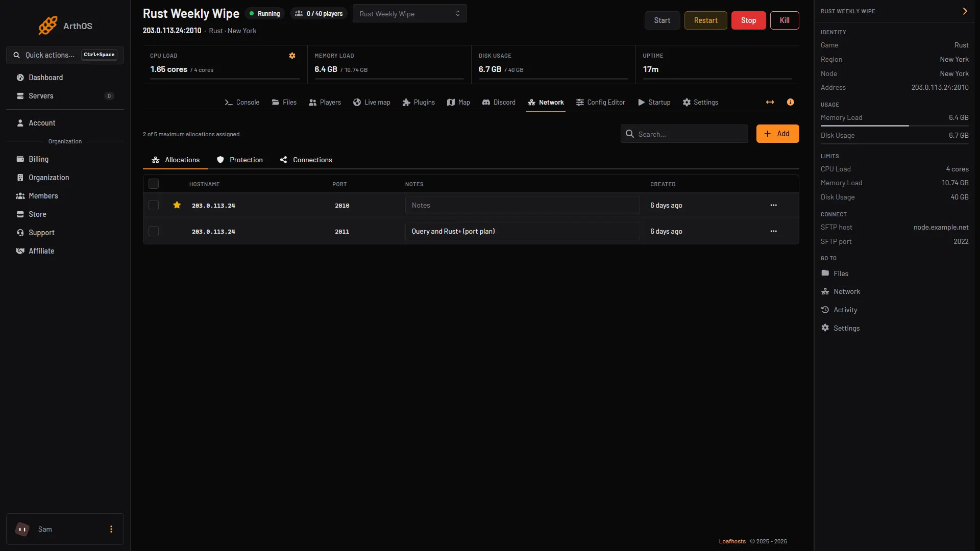Click the primary star on port 2010 row
Screen dimensions: 980x551
pyautogui.click(x=177, y=205)
